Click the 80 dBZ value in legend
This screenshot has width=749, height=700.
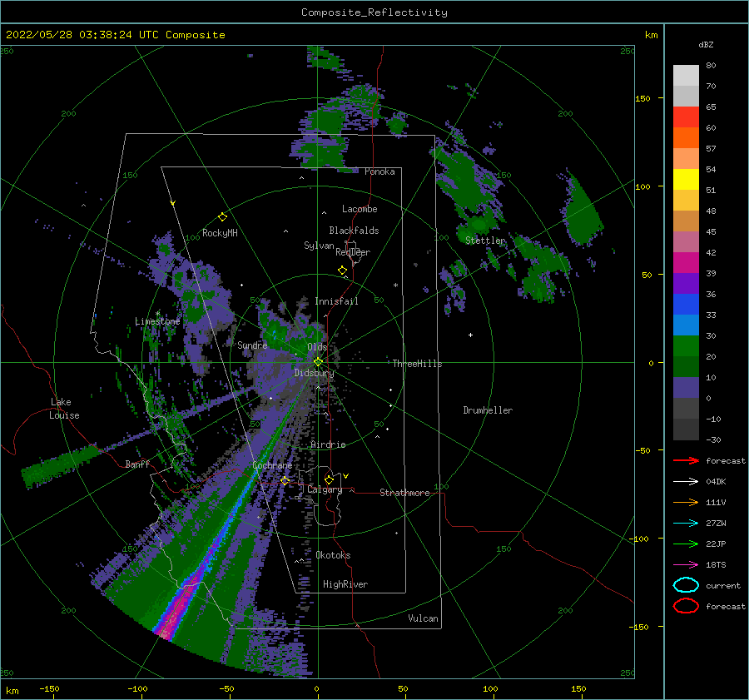tap(711, 66)
